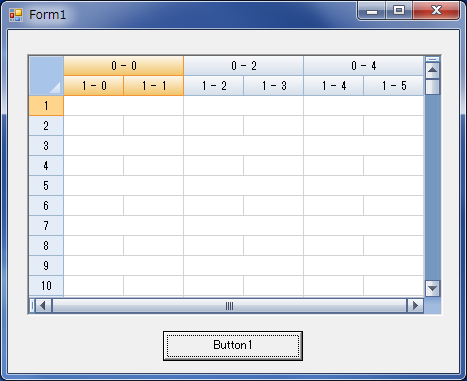
Task: Click the select-all corner cell of grid
Action: (46, 76)
